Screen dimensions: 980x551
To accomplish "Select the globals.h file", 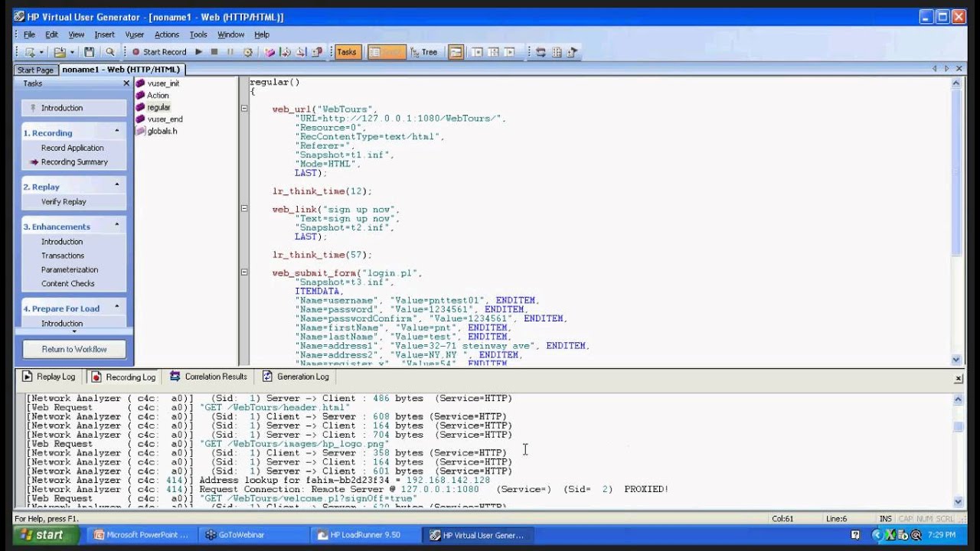I will click(162, 131).
